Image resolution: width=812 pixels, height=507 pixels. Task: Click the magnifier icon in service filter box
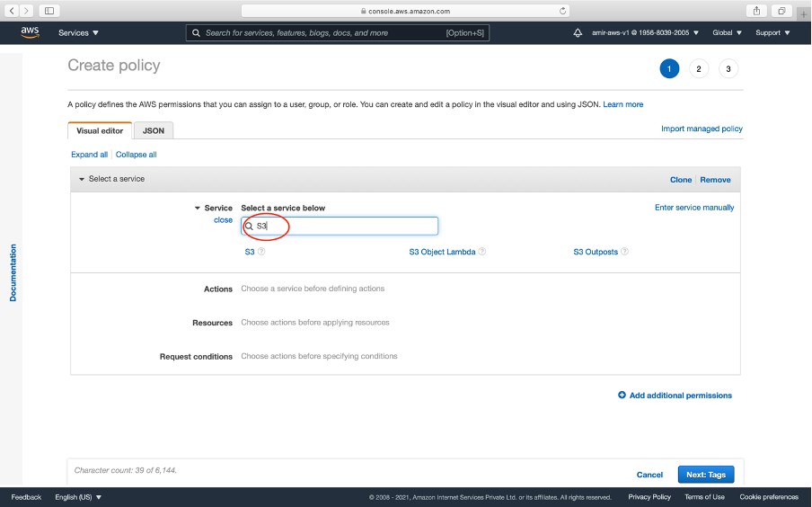[x=249, y=226]
